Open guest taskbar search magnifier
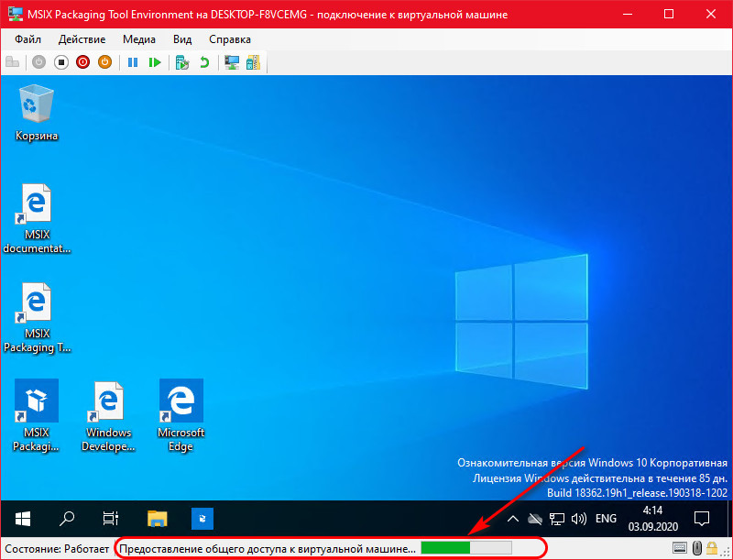Screen dimensions: 733x560 click(67, 519)
